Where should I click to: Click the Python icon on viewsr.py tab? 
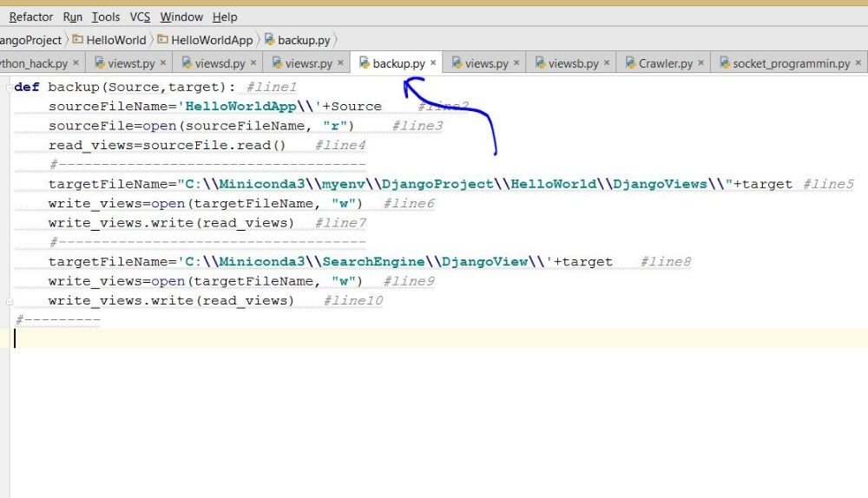pyautogui.click(x=278, y=62)
